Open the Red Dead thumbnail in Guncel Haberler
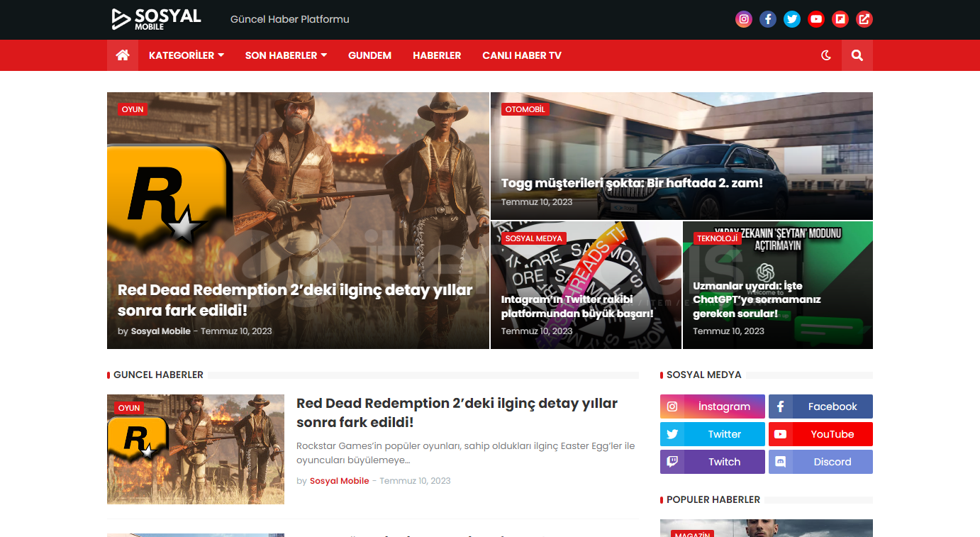This screenshot has height=537, width=980. coord(196,449)
